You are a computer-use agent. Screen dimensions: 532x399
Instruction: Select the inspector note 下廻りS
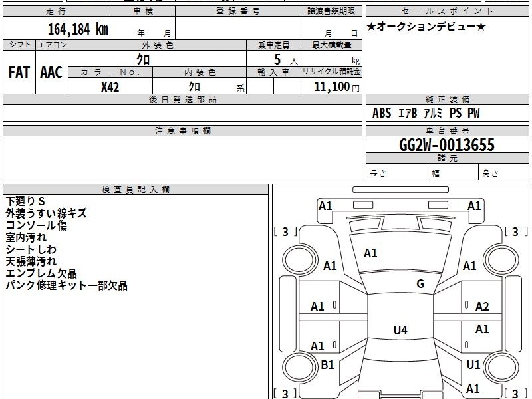coord(25,201)
